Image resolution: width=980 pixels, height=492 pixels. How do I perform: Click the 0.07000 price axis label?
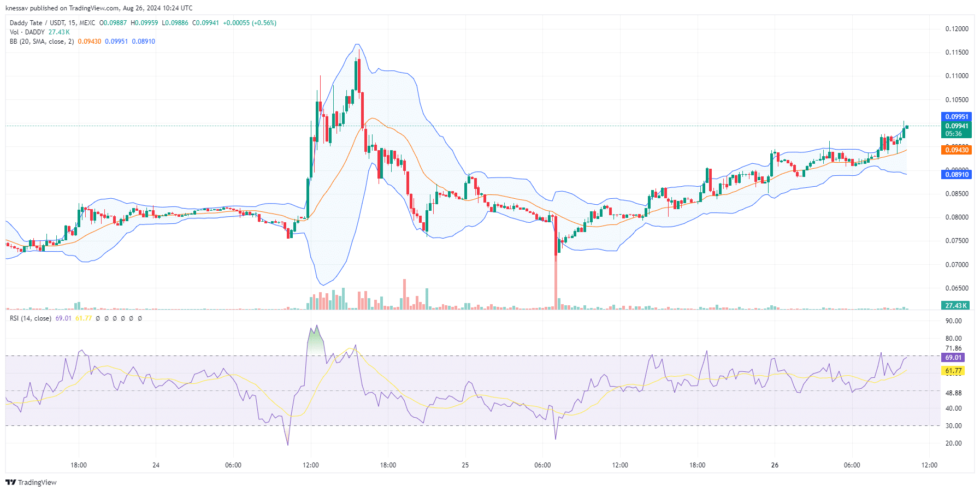(957, 265)
